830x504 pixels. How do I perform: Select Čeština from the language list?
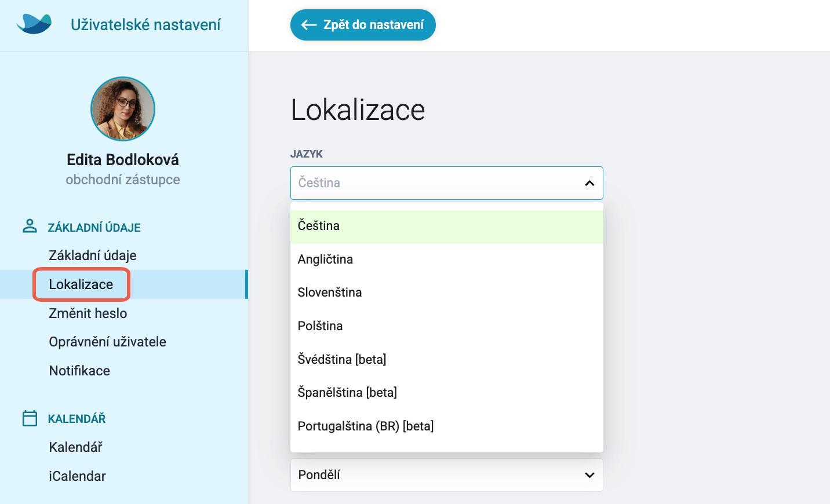[446, 226]
